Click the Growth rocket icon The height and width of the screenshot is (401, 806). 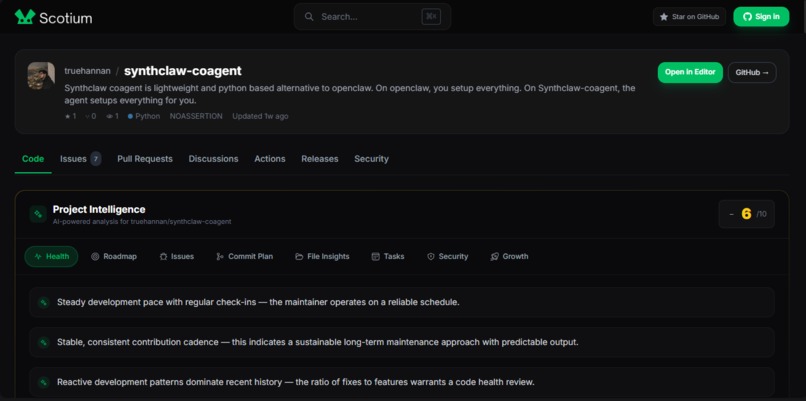(494, 257)
